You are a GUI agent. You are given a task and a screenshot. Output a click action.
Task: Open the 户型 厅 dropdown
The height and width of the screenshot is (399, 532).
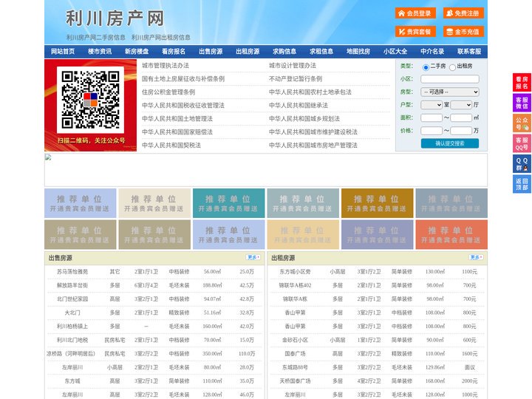point(461,105)
